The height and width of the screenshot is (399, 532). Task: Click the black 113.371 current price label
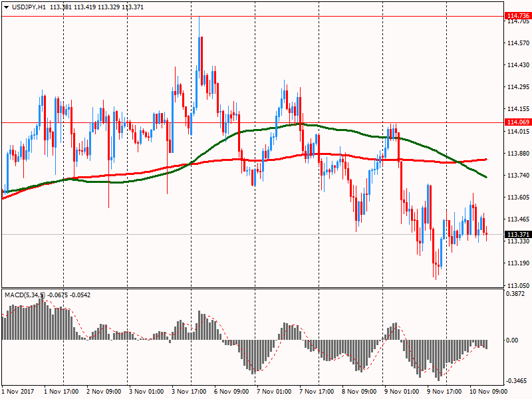click(518, 235)
